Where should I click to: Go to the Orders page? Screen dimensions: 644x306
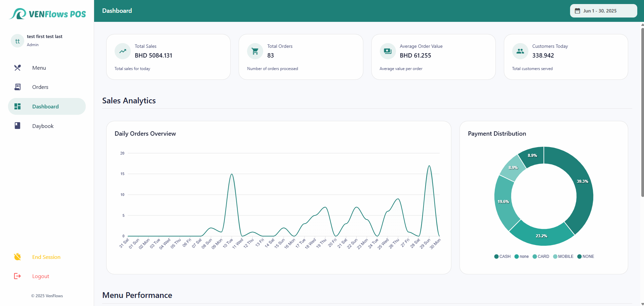point(40,87)
